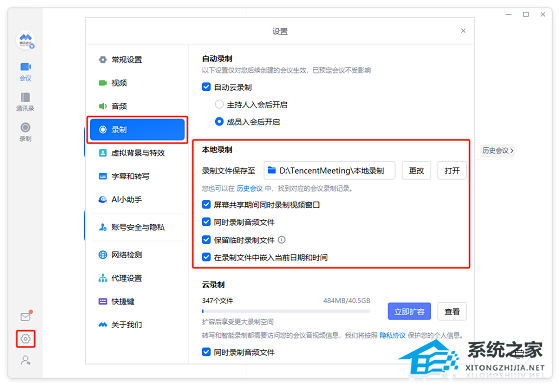The image size is (560, 386).
Task: Open the 录制 sidebar icon in main window
Action: (25, 132)
